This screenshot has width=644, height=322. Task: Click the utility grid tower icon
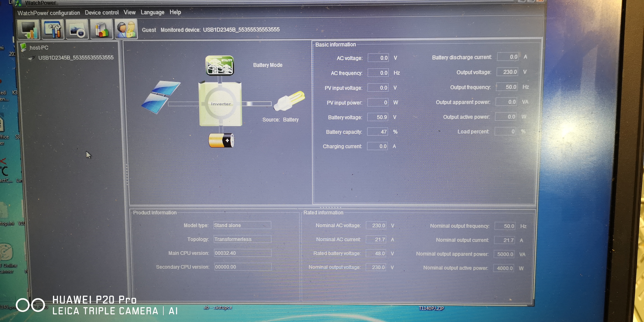[219, 65]
